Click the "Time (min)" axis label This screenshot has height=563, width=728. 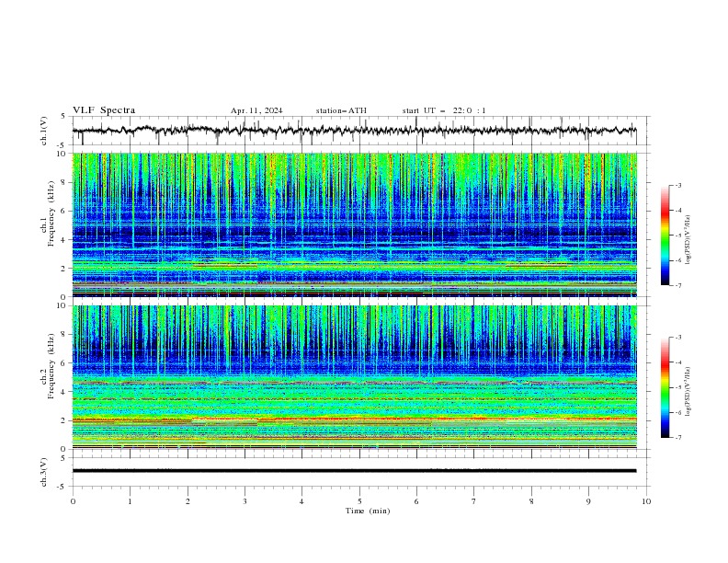[368, 511]
